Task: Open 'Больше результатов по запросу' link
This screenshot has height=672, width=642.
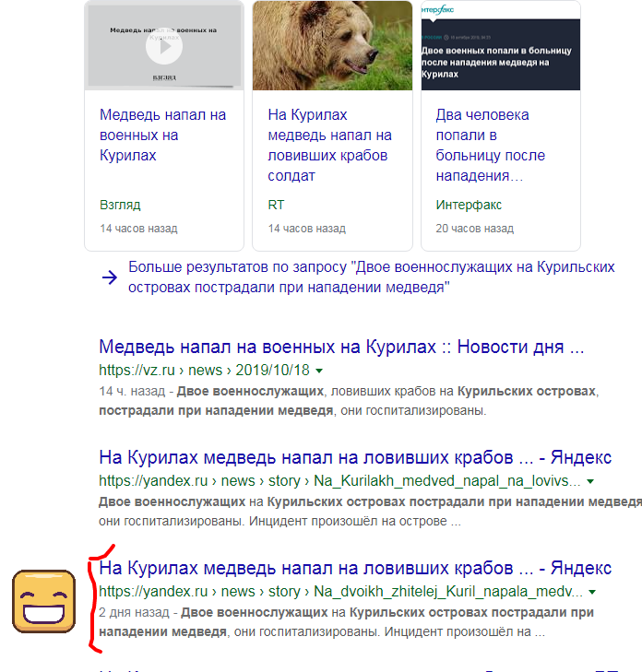Action: point(372,277)
